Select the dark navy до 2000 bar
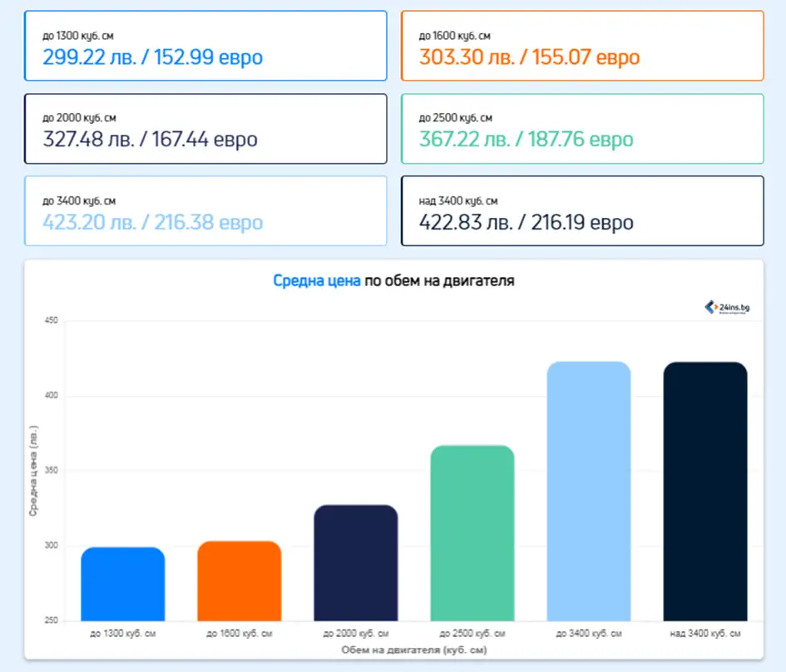 [x=356, y=562]
